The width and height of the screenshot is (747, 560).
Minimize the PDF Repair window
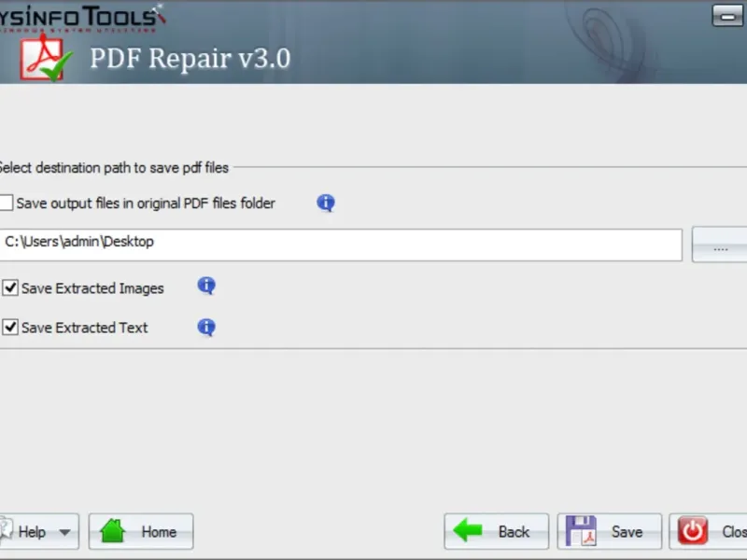click(727, 16)
